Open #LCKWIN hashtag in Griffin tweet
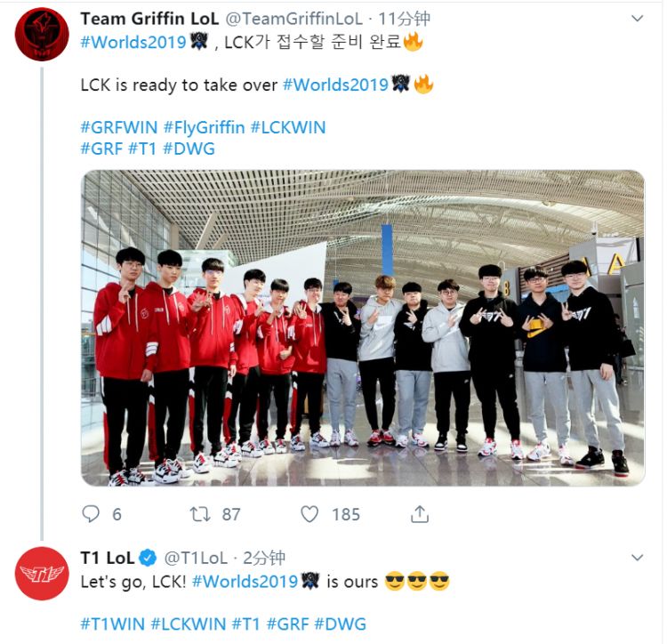667x644 pixels. [288, 127]
